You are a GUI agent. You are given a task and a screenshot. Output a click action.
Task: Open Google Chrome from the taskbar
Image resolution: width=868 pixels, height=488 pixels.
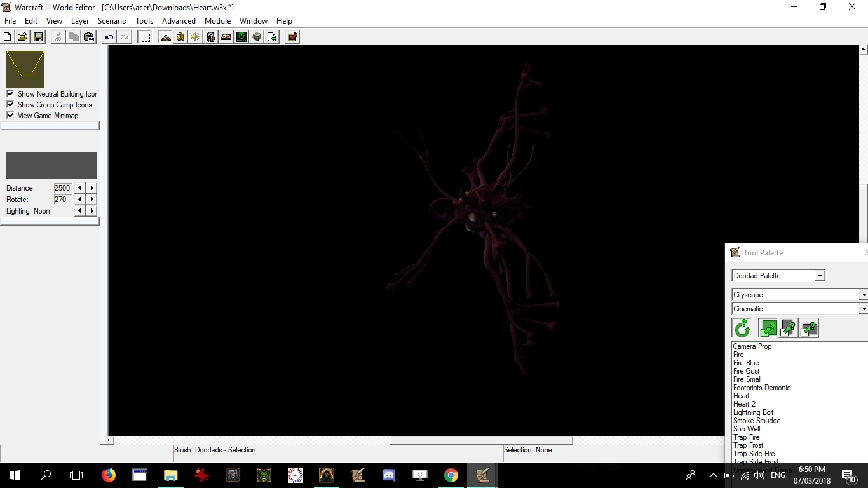(x=451, y=475)
